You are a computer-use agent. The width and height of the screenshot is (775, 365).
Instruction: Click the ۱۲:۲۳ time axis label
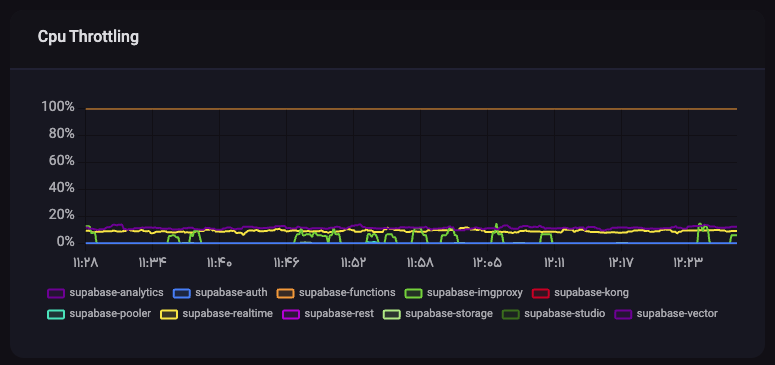click(x=688, y=263)
